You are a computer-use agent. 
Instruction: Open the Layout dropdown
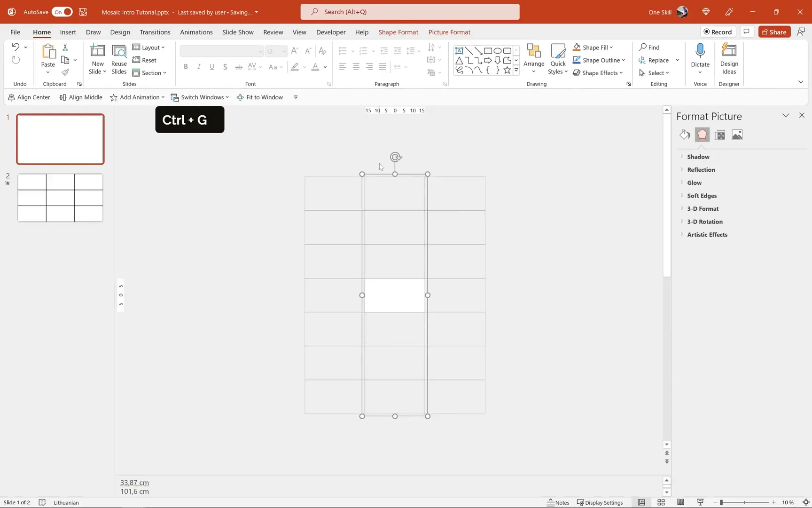tap(148, 48)
